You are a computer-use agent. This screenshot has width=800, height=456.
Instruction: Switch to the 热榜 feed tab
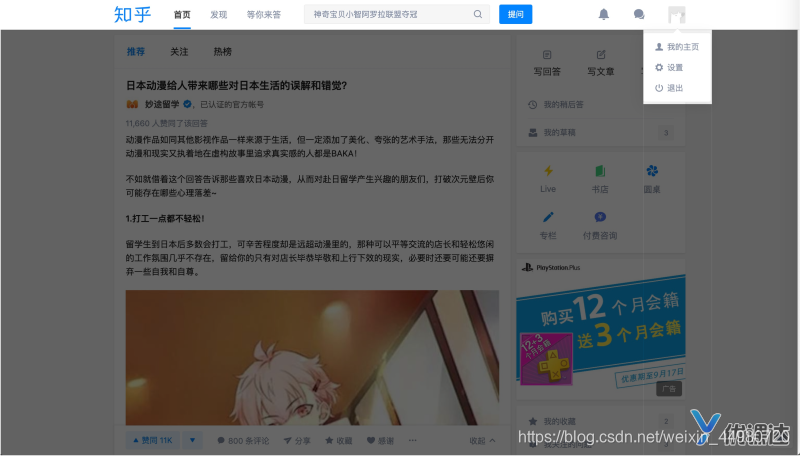click(x=222, y=52)
